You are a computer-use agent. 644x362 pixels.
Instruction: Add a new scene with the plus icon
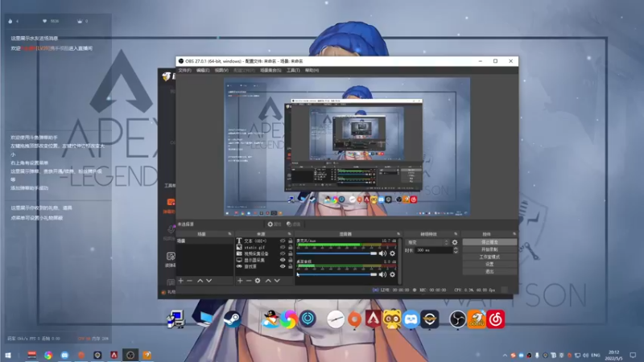pyautogui.click(x=180, y=281)
